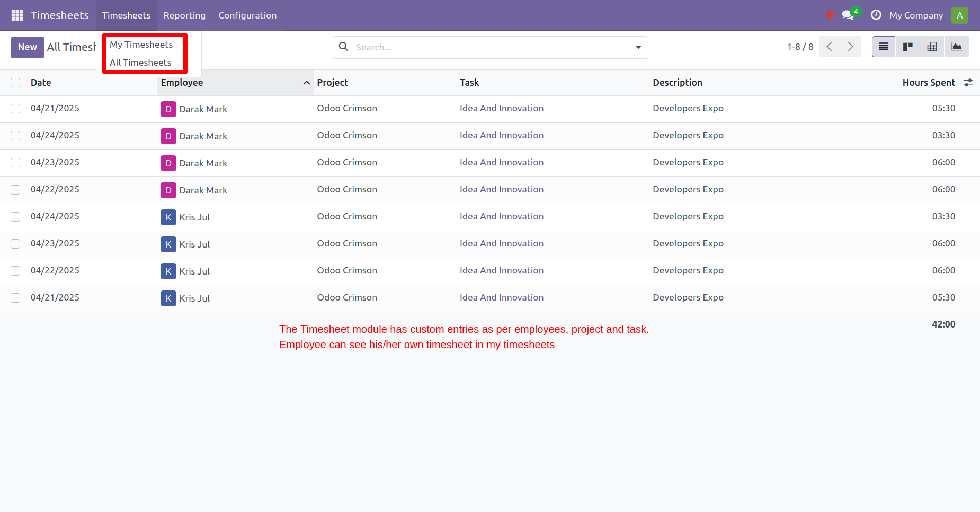
Task: Tick the checkbox on Kris Jul's 06:00 row
Action: click(15, 244)
